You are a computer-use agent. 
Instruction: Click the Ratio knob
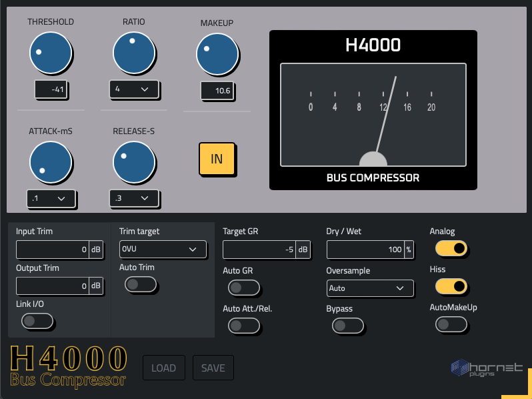(133, 53)
